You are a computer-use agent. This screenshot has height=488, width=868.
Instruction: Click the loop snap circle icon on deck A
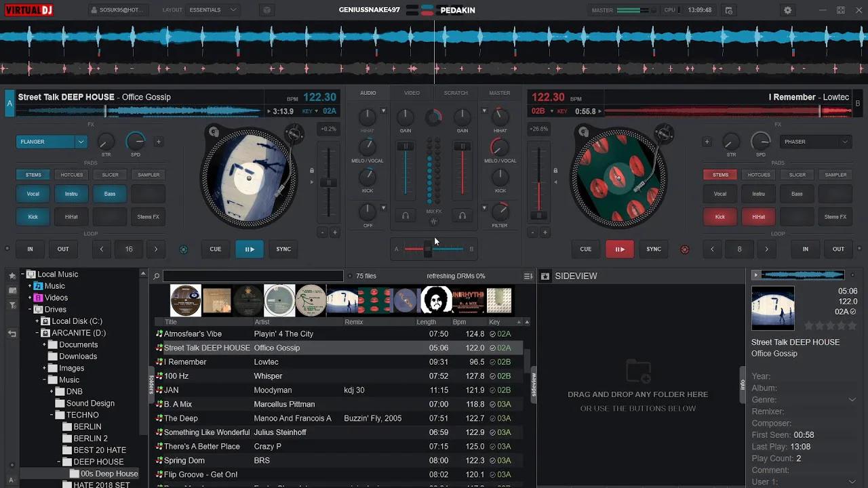point(183,249)
